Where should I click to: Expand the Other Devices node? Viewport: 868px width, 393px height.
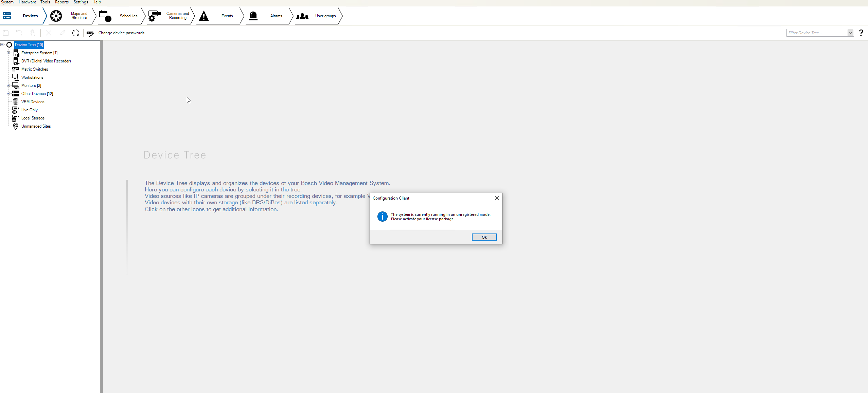coord(8,94)
